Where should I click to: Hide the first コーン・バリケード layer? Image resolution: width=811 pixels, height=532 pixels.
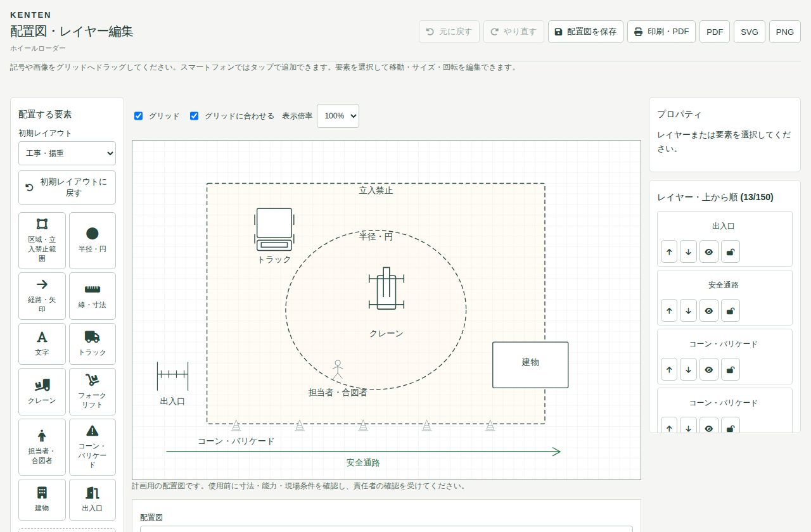coord(709,369)
